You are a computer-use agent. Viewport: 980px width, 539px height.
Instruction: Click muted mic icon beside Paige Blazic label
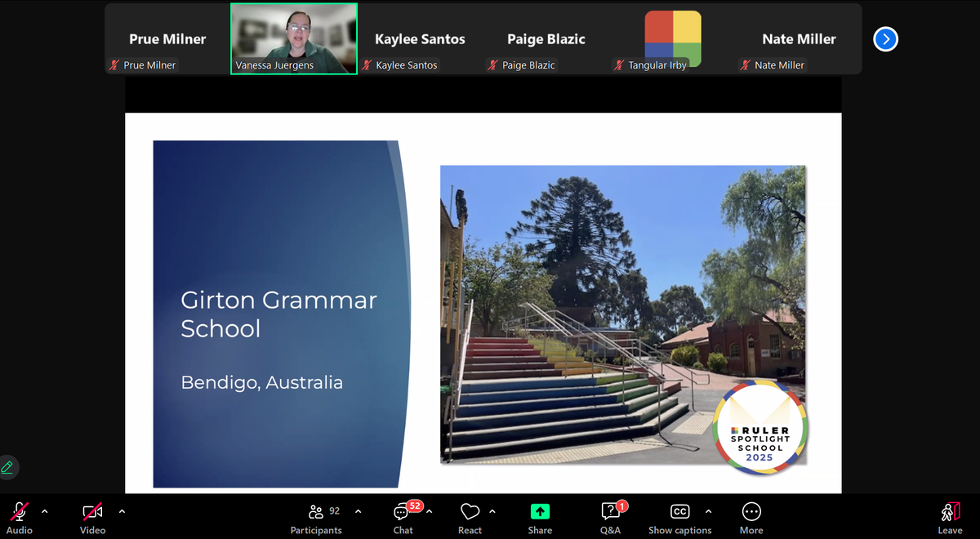[x=493, y=65]
